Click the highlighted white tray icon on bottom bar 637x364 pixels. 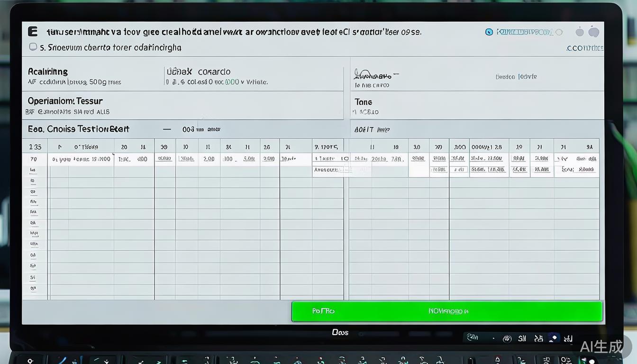(553, 338)
